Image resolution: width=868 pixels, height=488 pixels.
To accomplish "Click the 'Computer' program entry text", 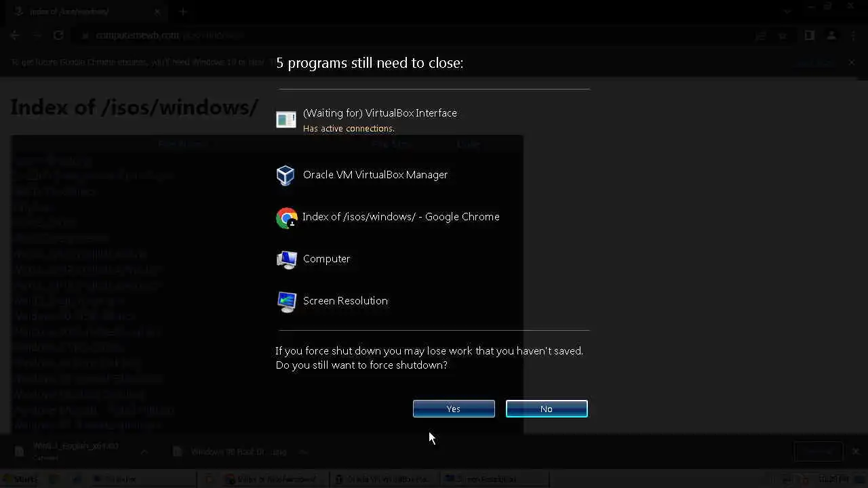I will click(x=327, y=259).
